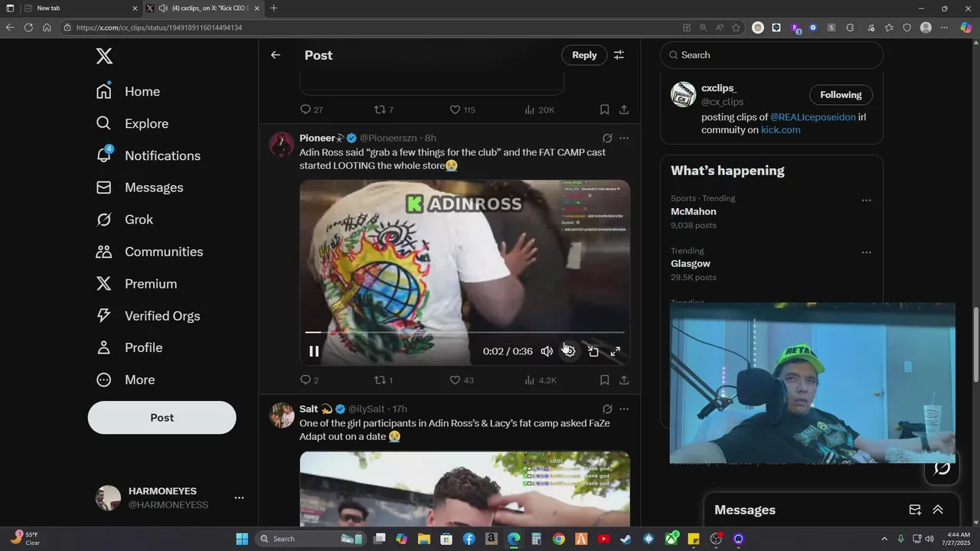This screenshot has height=551, width=980.
Task: Share Pioneer's Adin Ross post
Action: (624, 380)
